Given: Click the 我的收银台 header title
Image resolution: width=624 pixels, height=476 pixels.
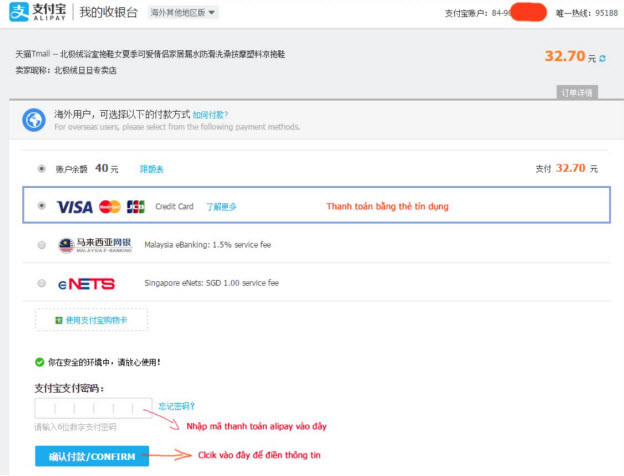Looking at the screenshot, I should (108, 12).
